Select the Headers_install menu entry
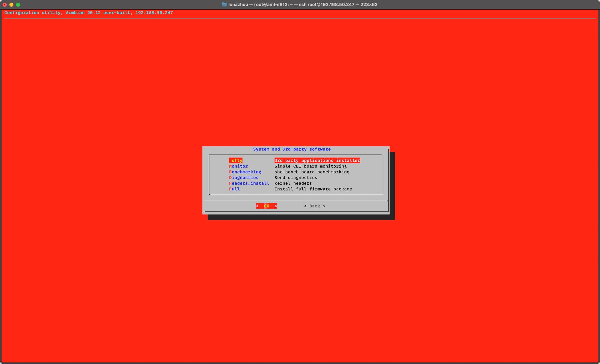This screenshot has height=364, width=600. click(x=249, y=183)
